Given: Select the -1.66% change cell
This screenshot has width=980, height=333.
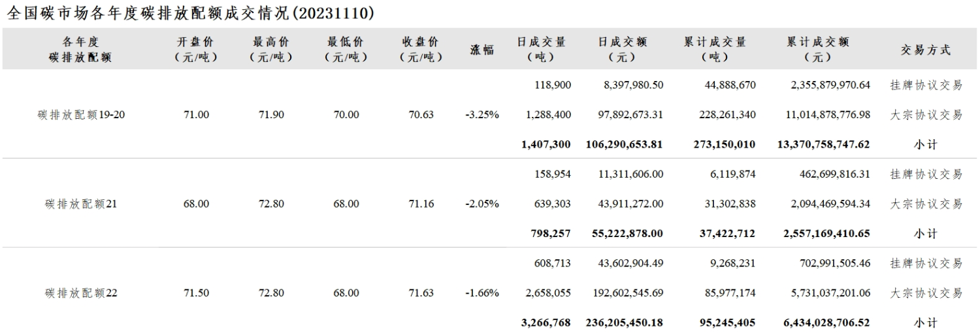Looking at the screenshot, I should pyautogui.click(x=482, y=293).
